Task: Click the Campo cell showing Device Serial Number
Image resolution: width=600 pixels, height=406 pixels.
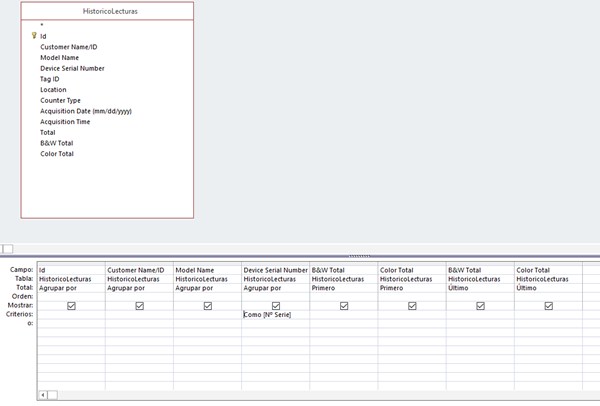Action: tap(275, 269)
